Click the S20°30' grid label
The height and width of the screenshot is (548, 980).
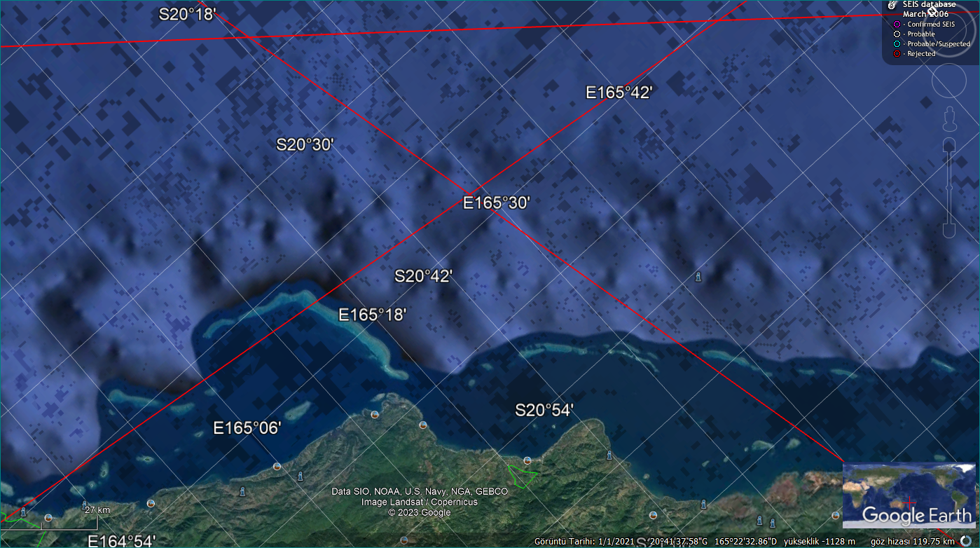(305, 145)
